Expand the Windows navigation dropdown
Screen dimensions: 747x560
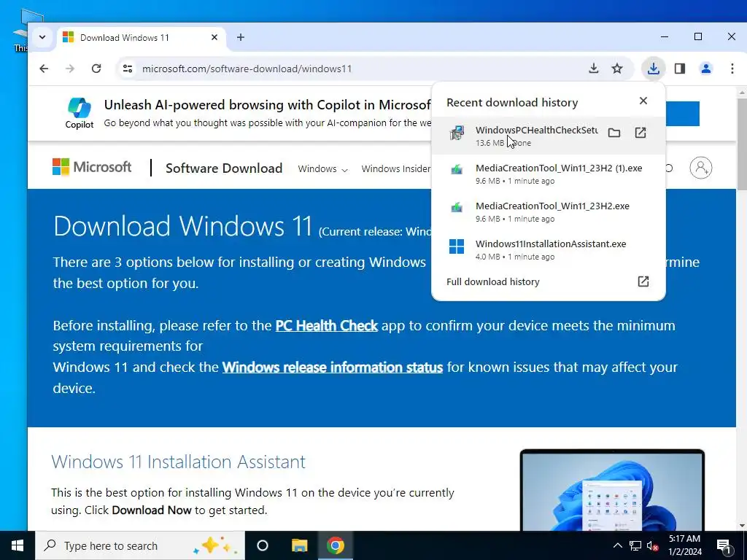[x=322, y=168]
